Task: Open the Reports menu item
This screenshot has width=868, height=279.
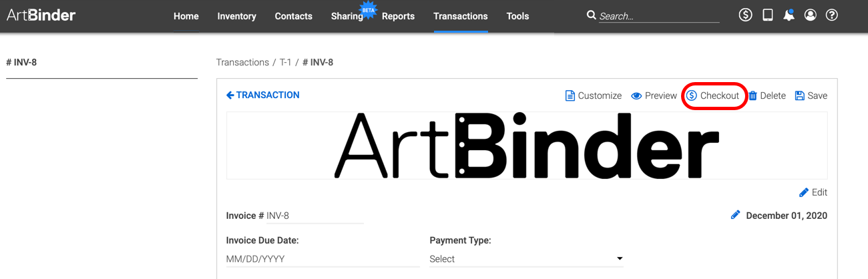Action: click(x=398, y=16)
